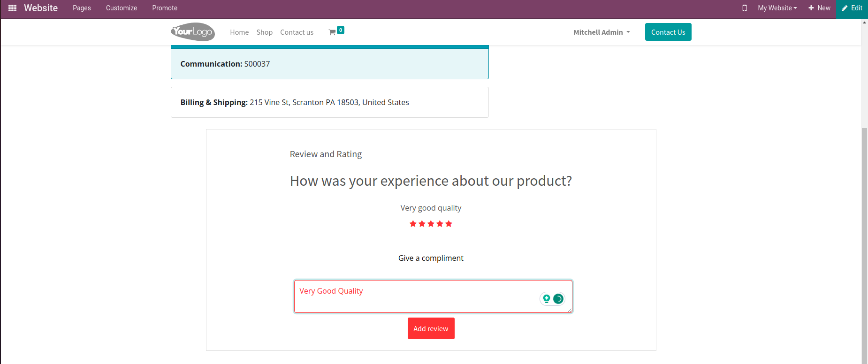The height and width of the screenshot is (364, 868).
Task: Click the shopping cart icon
Action: (332, 32)
